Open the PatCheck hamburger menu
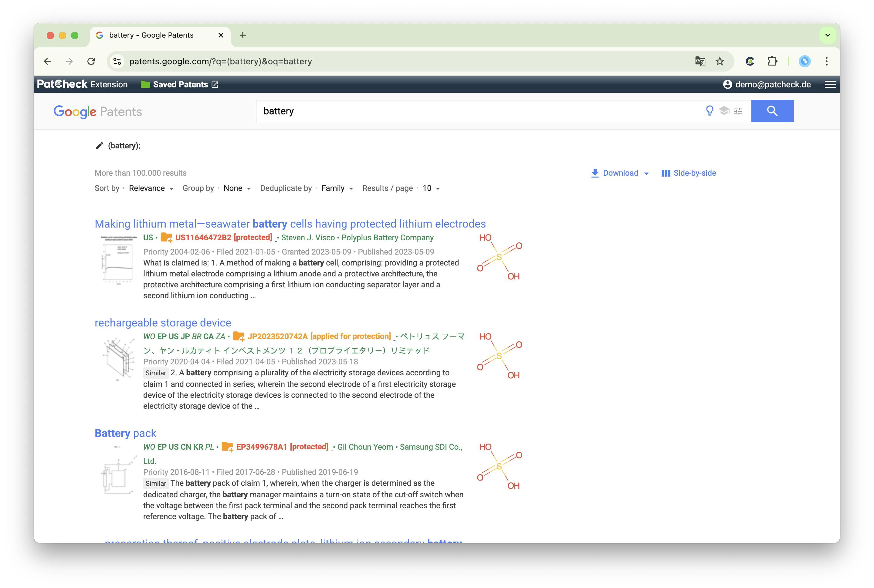This screenshot has height=588, width=874. pyautogui.click(x=830, y=84)
